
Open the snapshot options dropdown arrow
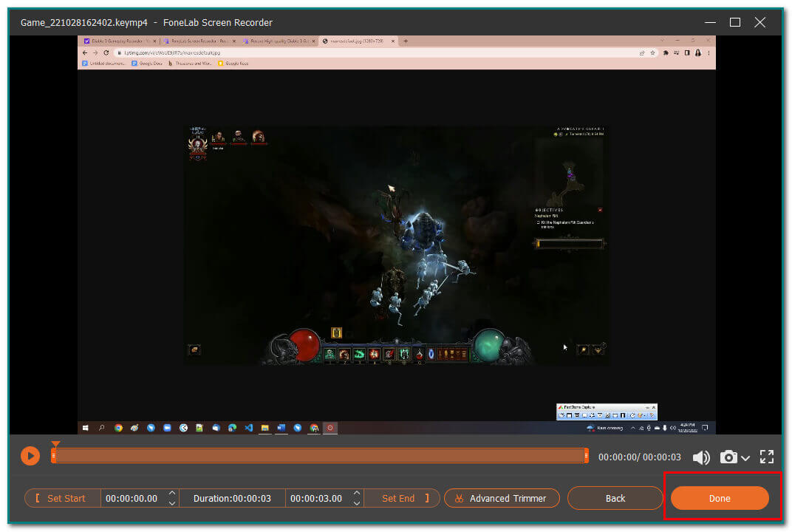[x=745, y=458]
